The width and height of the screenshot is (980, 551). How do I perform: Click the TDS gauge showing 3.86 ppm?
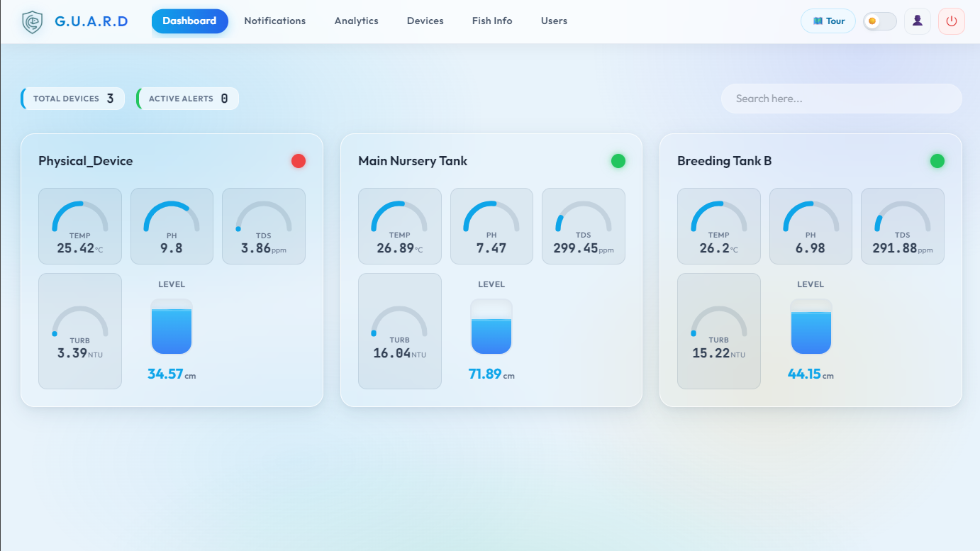point(264,226)
